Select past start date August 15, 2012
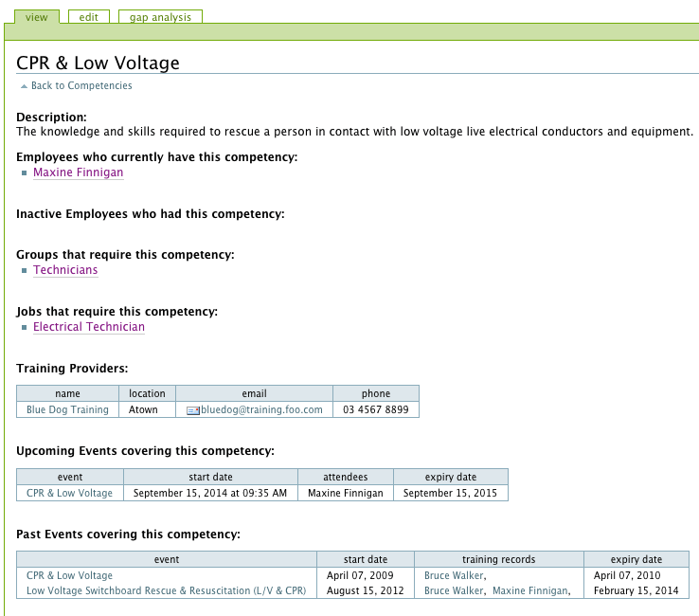The width and height of the screenshot is (699, 616). (x=365, y=590)
